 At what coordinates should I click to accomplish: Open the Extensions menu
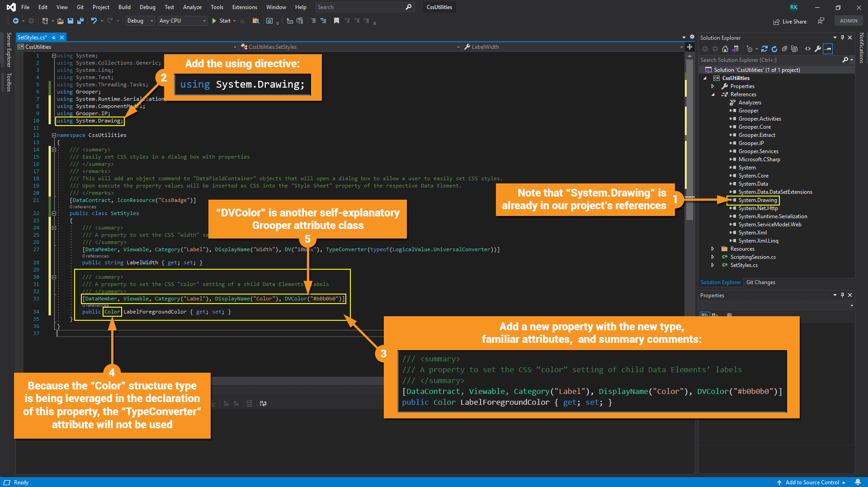244,7
